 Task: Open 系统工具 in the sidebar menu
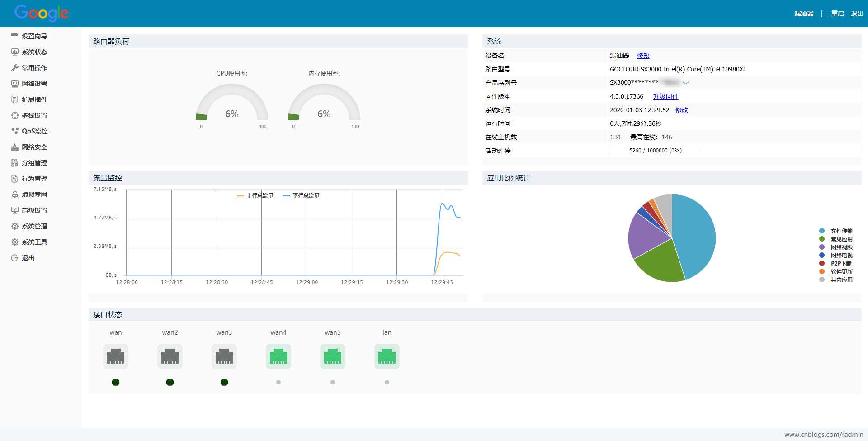(34, 242)
